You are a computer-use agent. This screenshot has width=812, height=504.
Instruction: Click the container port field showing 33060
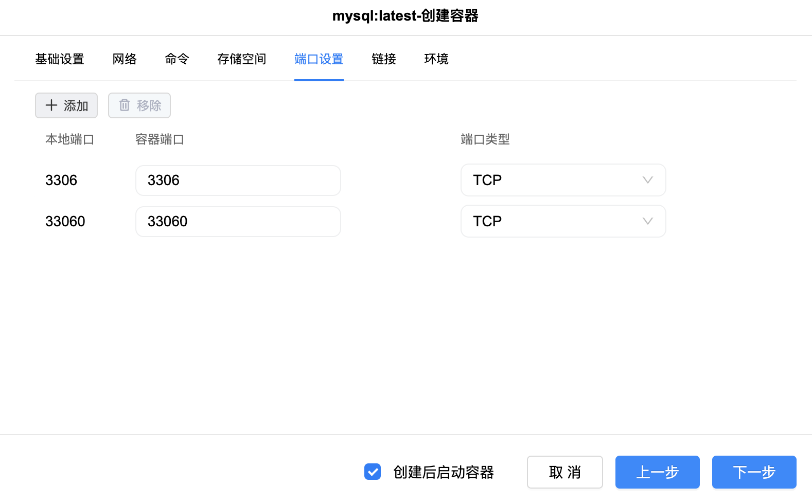point(238,222)
